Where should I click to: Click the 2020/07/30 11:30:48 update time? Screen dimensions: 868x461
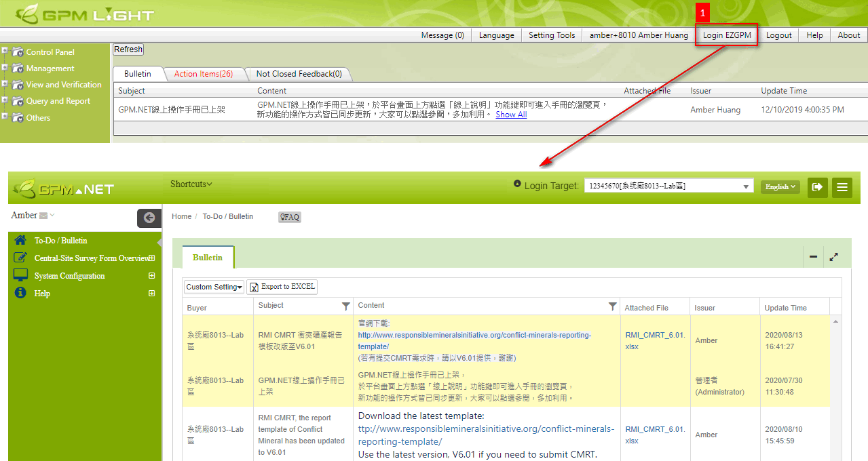click(784, 386)
